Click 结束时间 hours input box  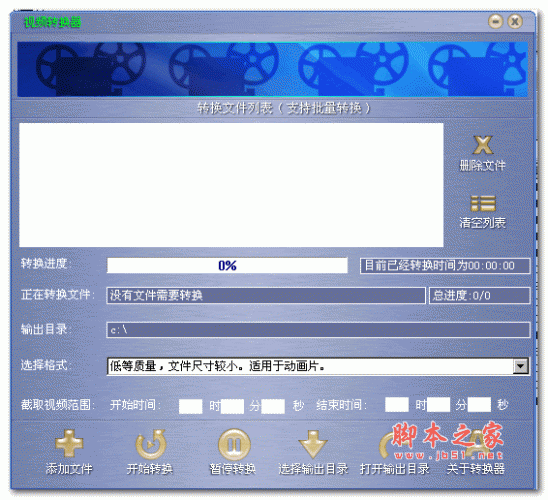click(x=397, y=405)
